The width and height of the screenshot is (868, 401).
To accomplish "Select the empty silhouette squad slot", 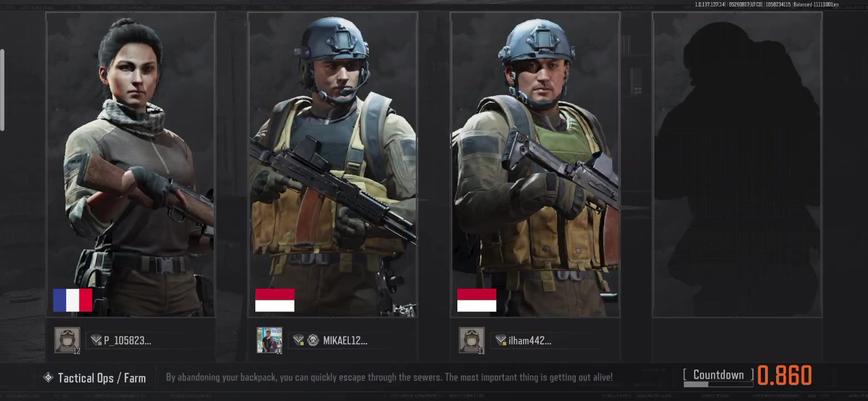I will click(x=737, y=165).
